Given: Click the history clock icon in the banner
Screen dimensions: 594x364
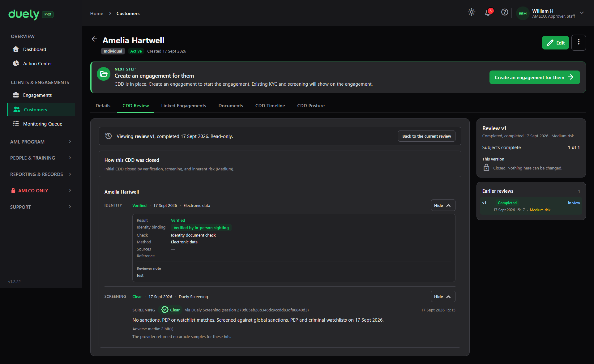Looking at the screenshot, I should 109,136.
